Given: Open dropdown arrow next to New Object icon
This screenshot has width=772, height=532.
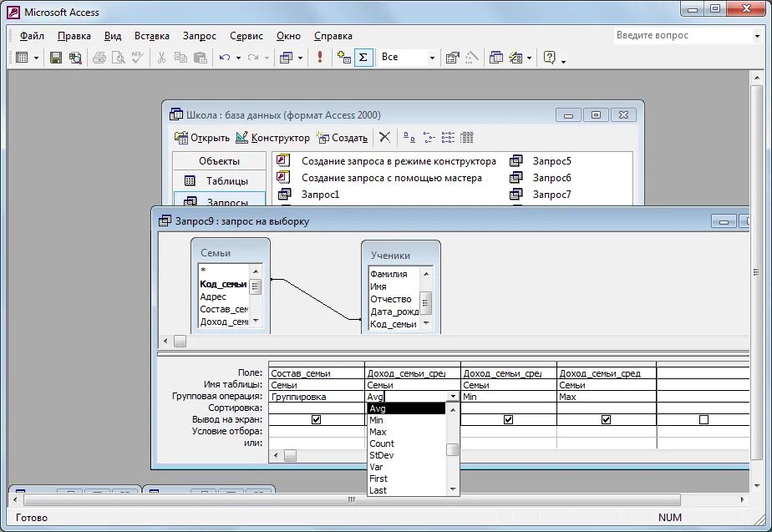Looking at the screenshot, I should click(x=529, y=58).
